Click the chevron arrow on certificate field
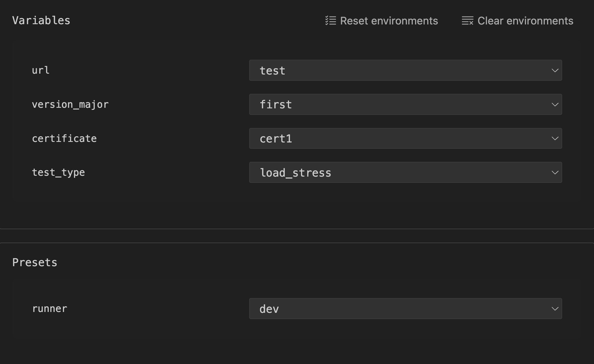Screen dimensions: 594x364 (555, 138)
